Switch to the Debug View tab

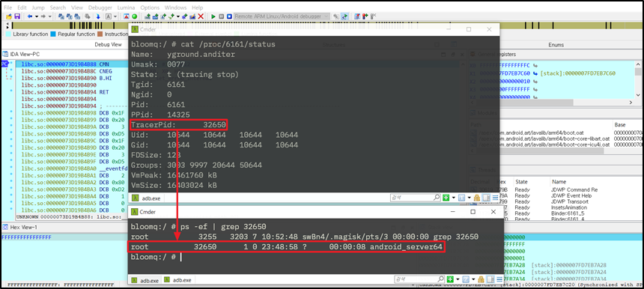click(x=108, y=44)
